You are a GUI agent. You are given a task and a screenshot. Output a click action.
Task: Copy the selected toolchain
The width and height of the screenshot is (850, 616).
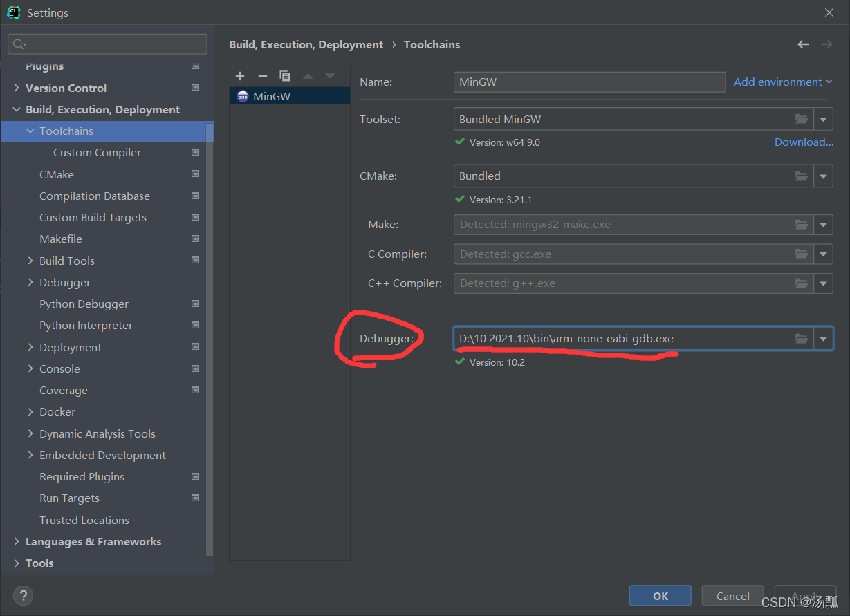(x=285, y=76)
